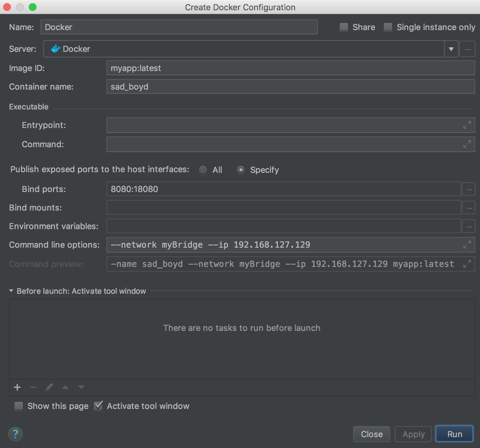Select the Specify ports radio button
The height and width of the screenshot is (448, 480).
pos(241,170)
